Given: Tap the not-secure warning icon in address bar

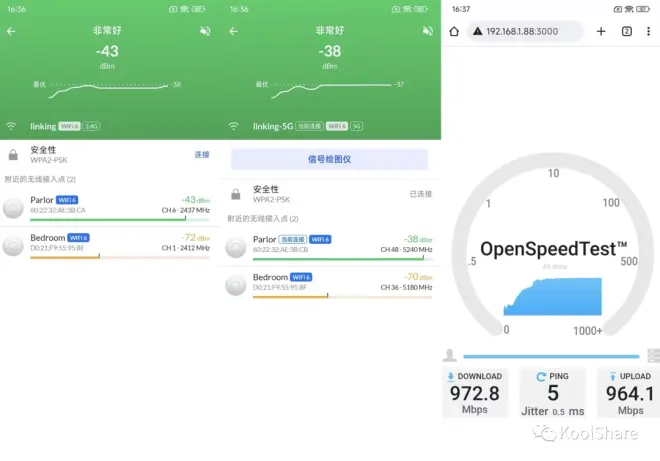Looking at the screenshot, I should click(x=477, y=31).
